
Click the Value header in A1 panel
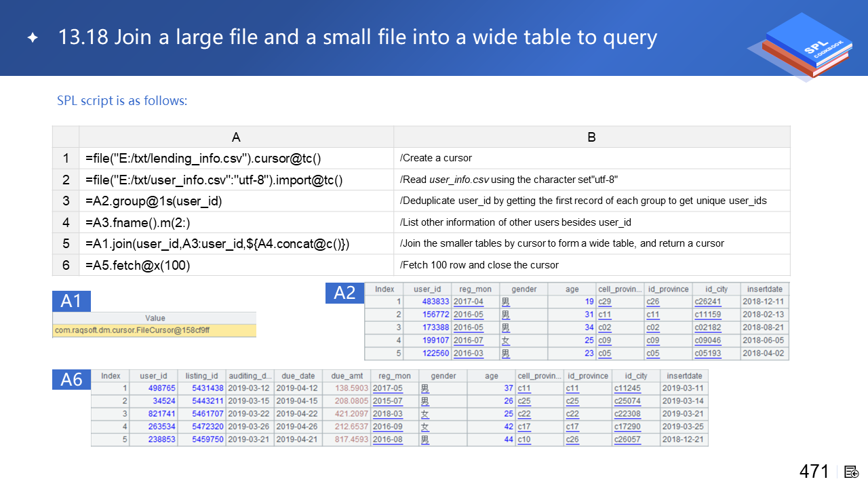(x=155, y=318)
